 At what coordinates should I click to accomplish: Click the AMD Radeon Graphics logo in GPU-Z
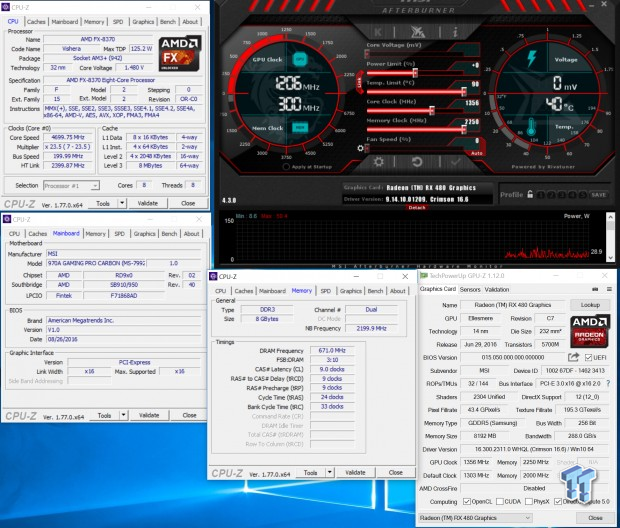(x=590, y=331)
